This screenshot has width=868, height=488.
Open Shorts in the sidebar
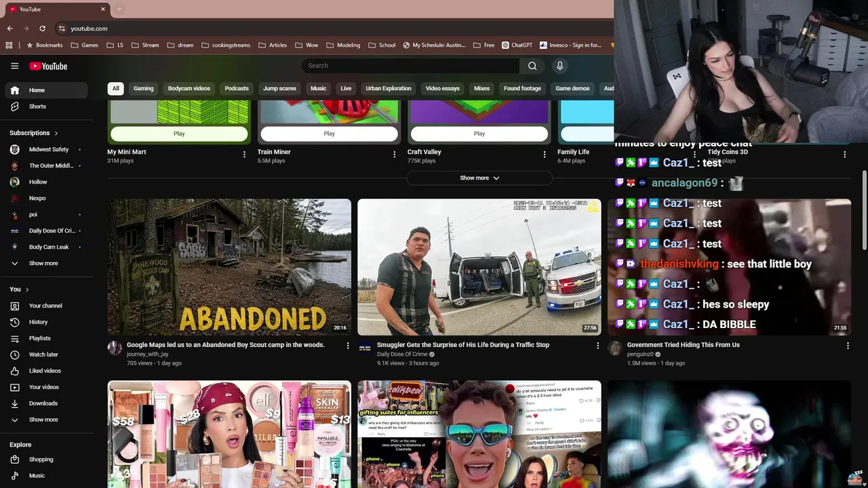46,106
